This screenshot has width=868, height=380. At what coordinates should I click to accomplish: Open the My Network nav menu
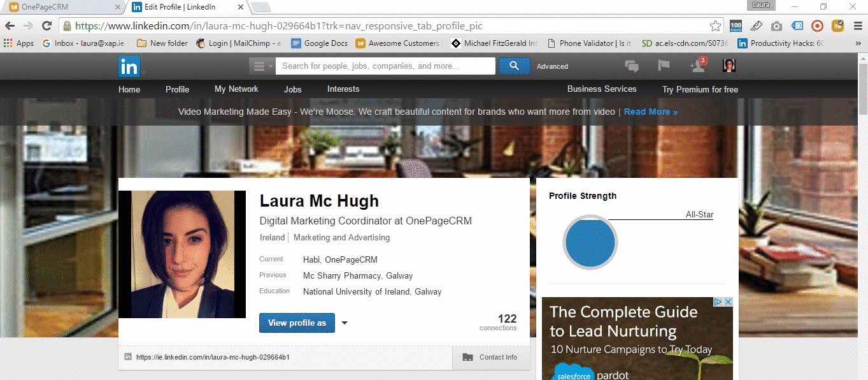tap(236, 89)
